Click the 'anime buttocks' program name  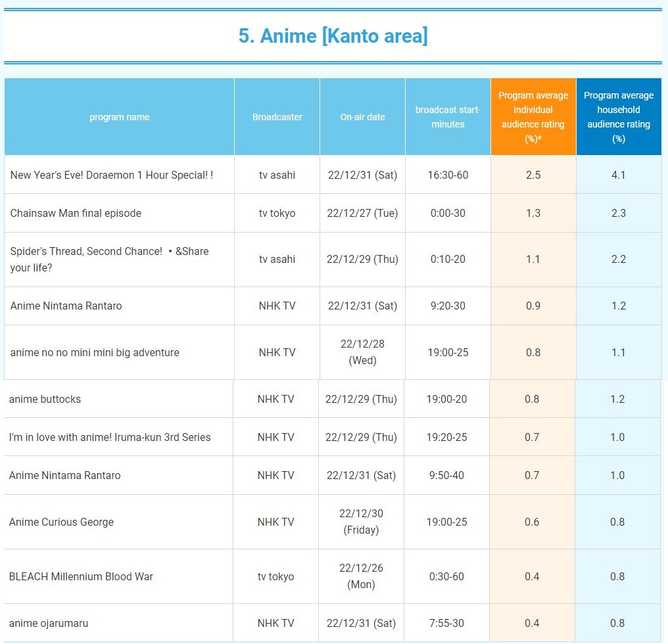45,399
